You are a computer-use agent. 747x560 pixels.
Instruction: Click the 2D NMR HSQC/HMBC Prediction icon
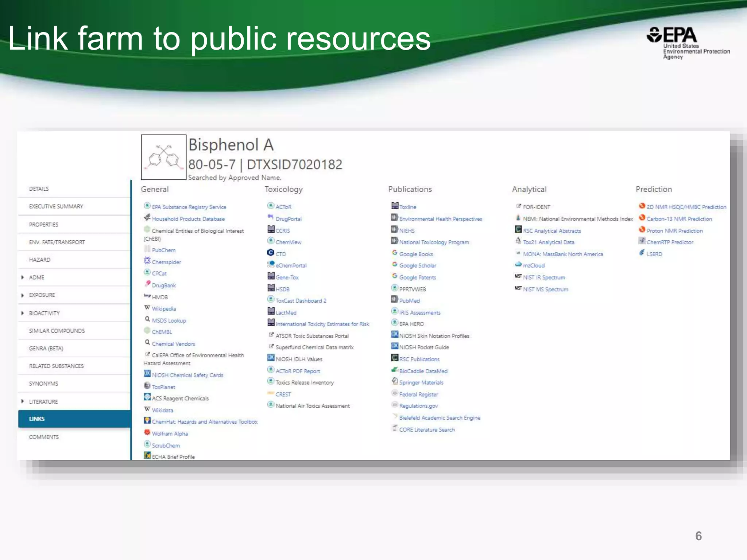coord(642,206)
